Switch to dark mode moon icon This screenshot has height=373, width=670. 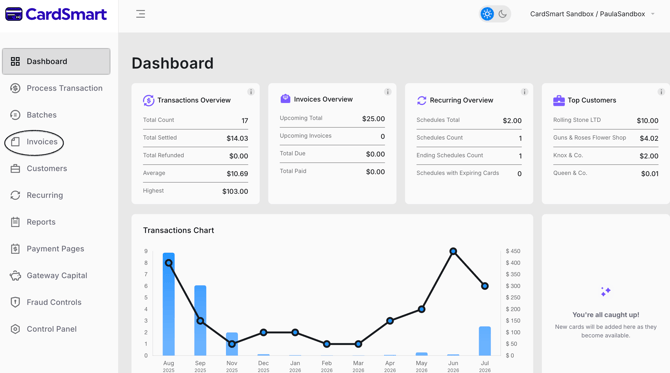pos(503,14)
